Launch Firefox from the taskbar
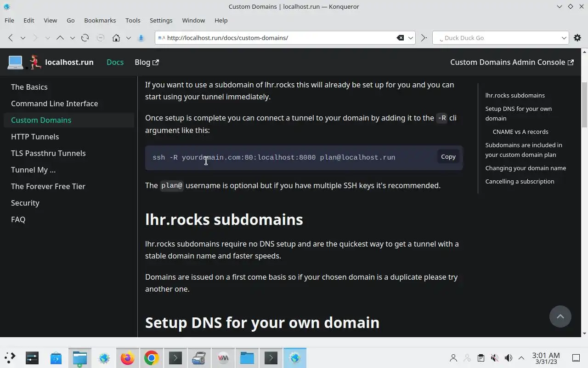This screenshot has height=368, width=588. point(128,357)
